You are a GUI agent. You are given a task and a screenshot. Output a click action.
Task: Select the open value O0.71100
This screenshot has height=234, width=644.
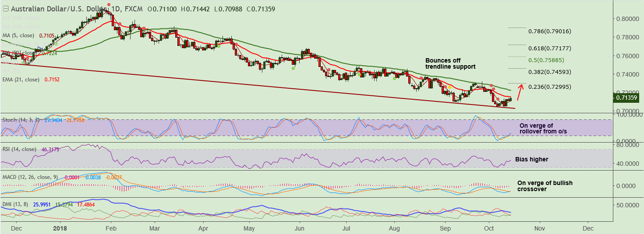click(163, 9)
